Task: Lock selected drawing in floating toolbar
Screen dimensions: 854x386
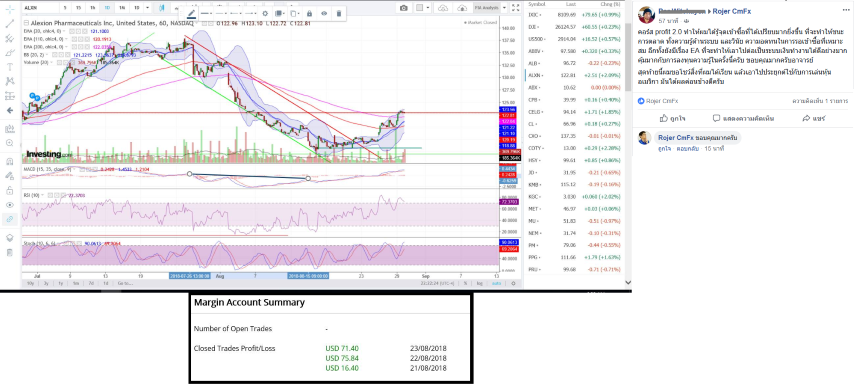Action: tap(309, 13)
